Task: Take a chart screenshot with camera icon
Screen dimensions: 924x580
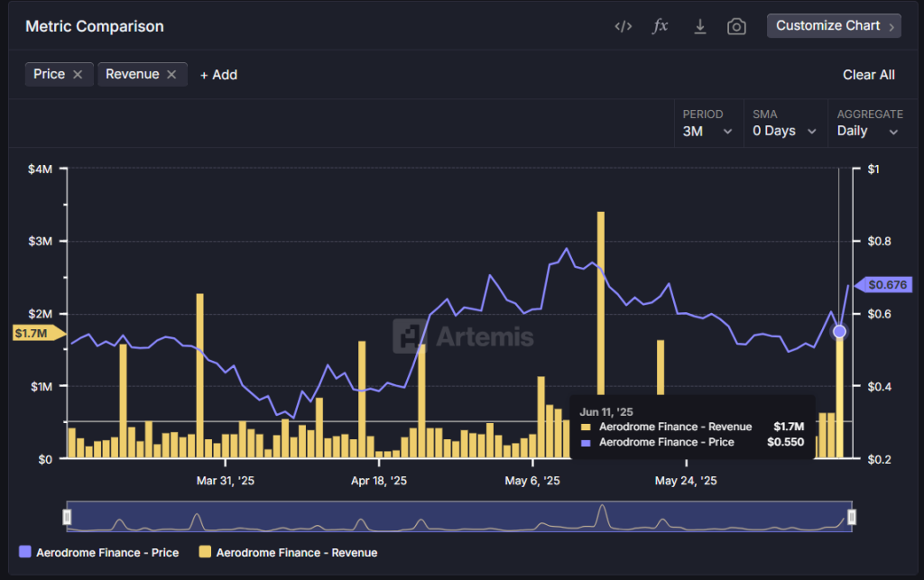Action: (x=737, y=26)
